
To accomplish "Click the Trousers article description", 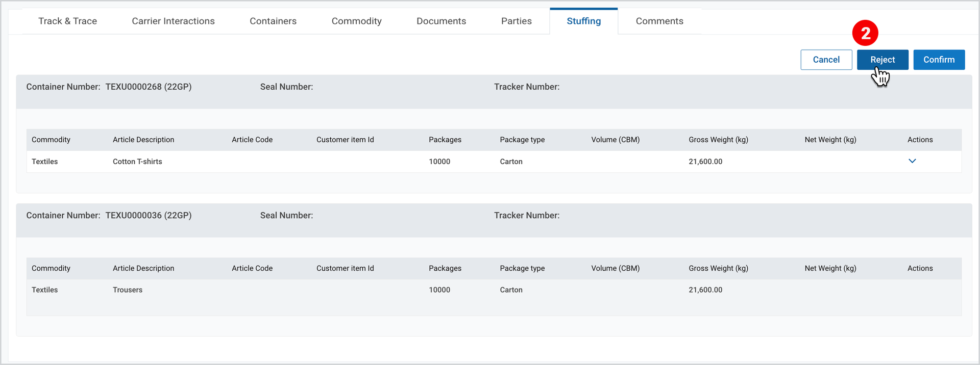I will pyautogui.click(x=128, y=290).
